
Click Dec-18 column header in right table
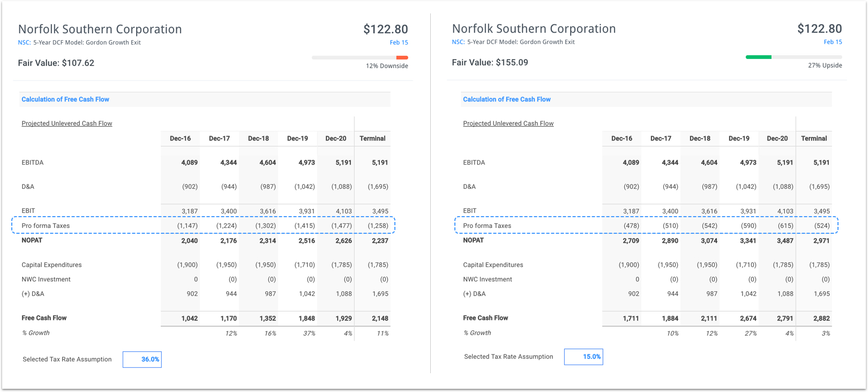click(700, 138)
